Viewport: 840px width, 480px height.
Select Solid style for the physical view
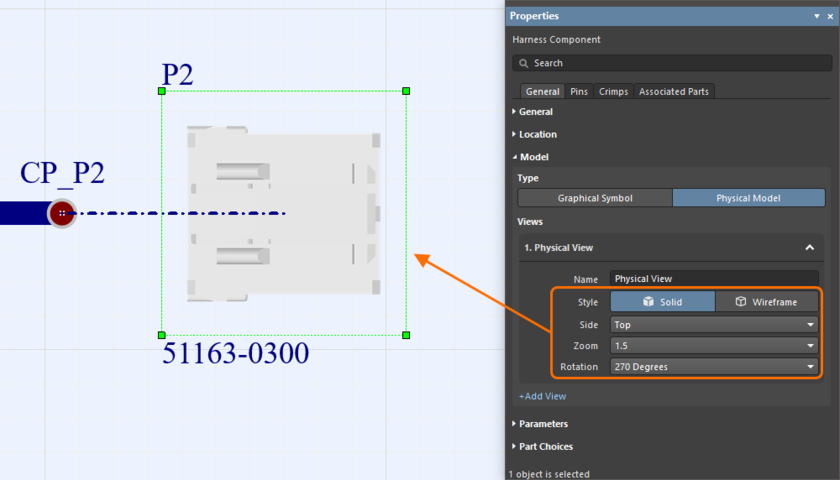[663, 302]
